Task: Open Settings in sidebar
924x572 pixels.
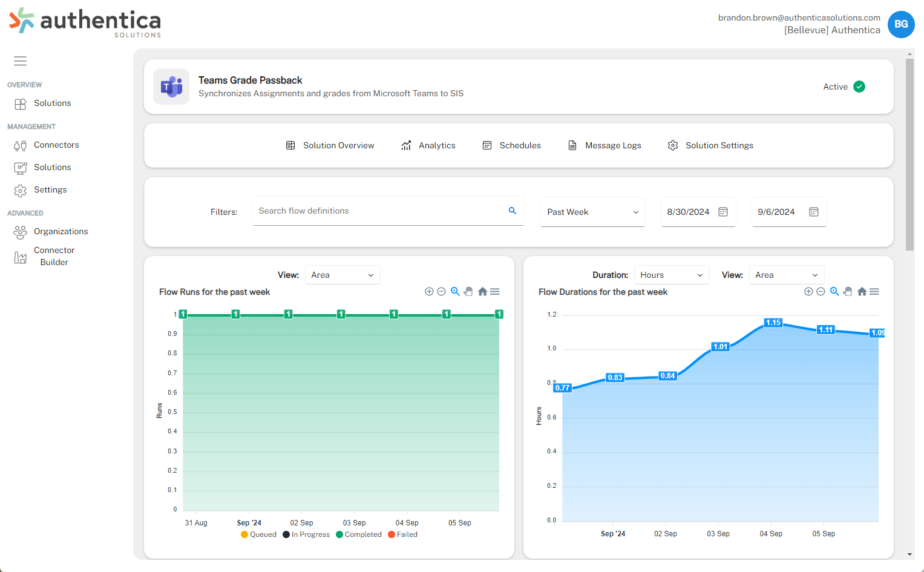Action: click(41, 190)
